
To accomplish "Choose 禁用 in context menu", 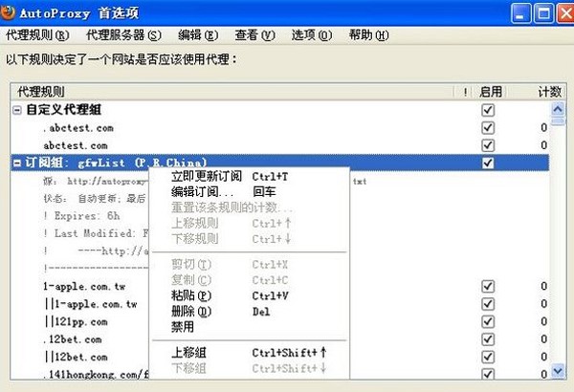I will tap(249, 326).
